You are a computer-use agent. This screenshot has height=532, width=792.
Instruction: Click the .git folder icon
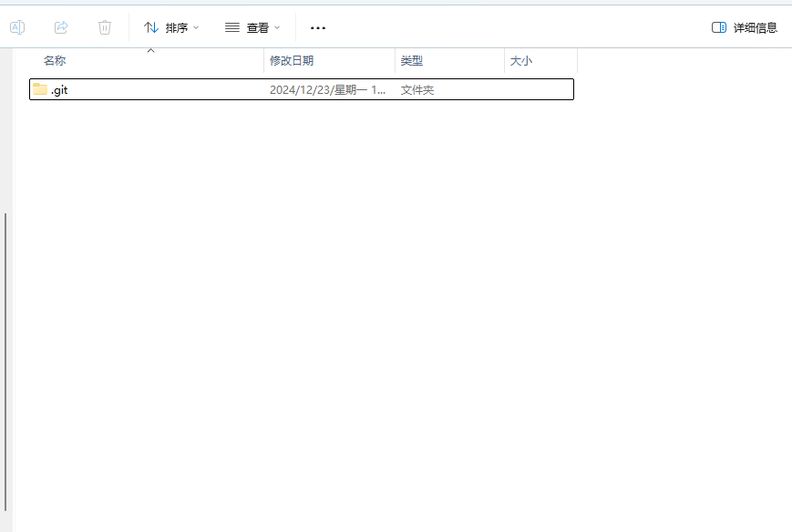coord(39,89)
